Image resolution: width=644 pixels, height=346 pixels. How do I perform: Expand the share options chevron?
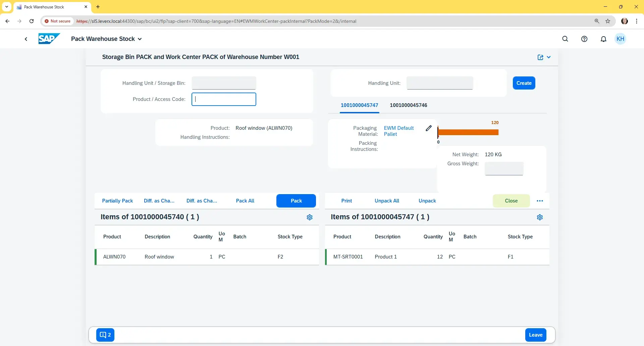point(549,57)
